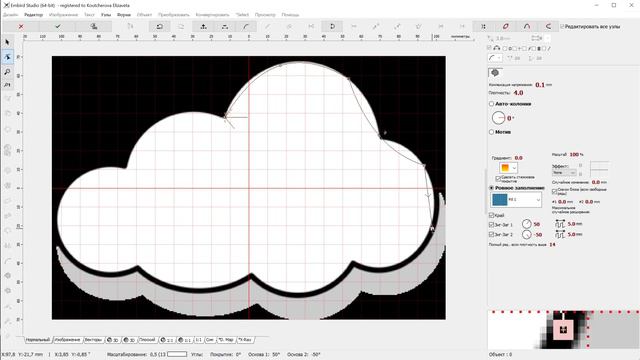Open the 'Эффект' dropdown
The width and height of the screenshot is (640, 360).
tap(564, 173)
